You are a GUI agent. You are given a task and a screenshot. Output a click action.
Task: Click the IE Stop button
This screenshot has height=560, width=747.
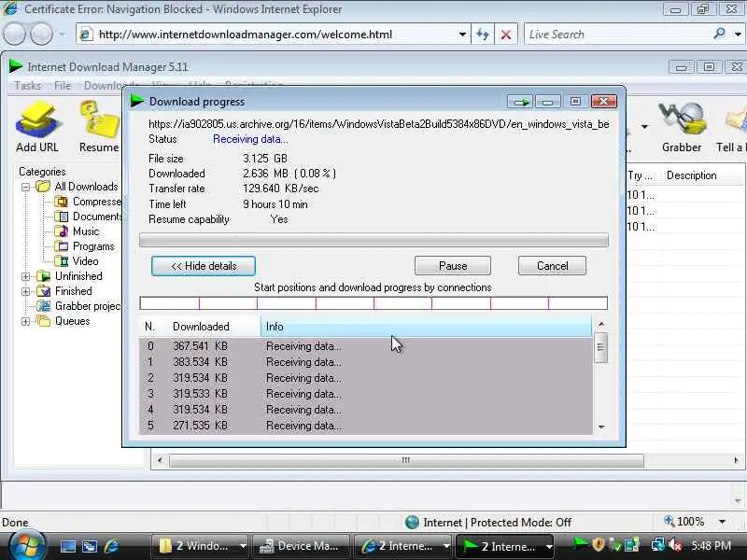pyautogui.click(x=506, y=35)
